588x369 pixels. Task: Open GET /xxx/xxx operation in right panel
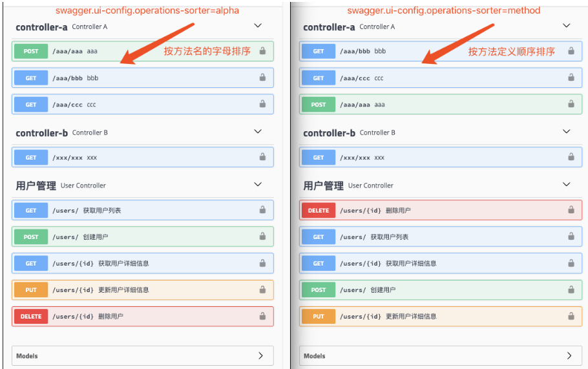[441, 157]
